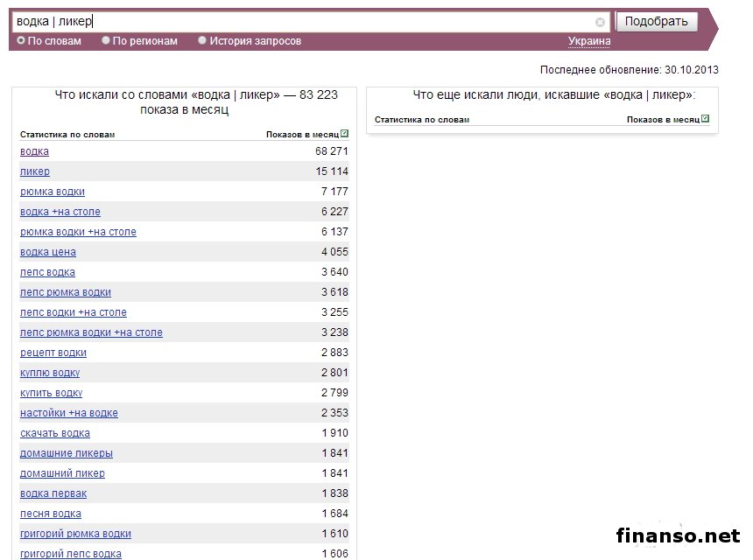Follow the 'песня водка' keyword link
The height and width of the screenshot is (560, 753).
point(51,514)
